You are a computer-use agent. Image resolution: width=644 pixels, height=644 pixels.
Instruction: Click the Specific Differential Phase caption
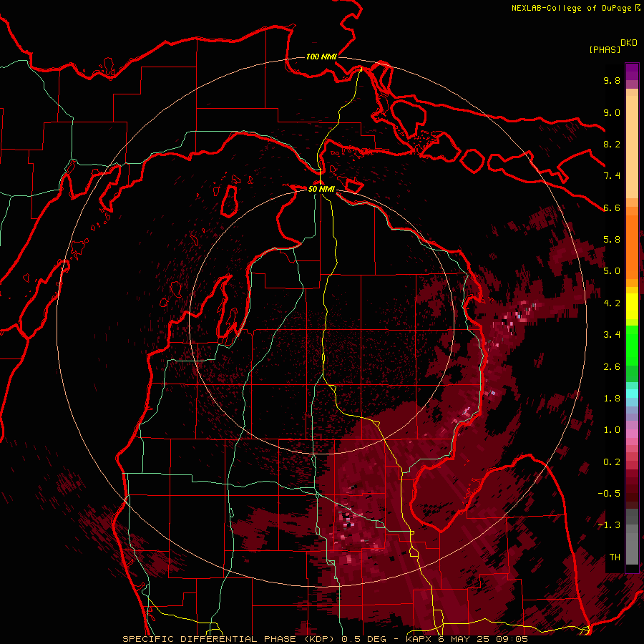tap(325, 639)
